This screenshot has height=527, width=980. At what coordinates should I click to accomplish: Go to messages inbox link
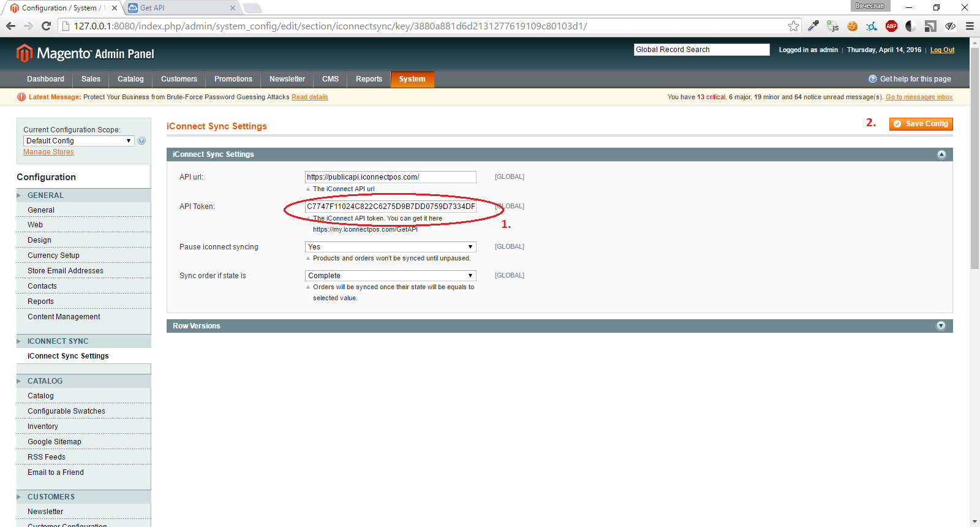(x=919, y=97)
